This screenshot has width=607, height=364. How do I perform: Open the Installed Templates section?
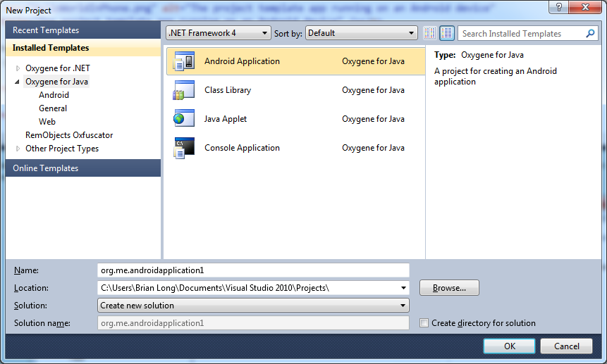click(83, 48)
